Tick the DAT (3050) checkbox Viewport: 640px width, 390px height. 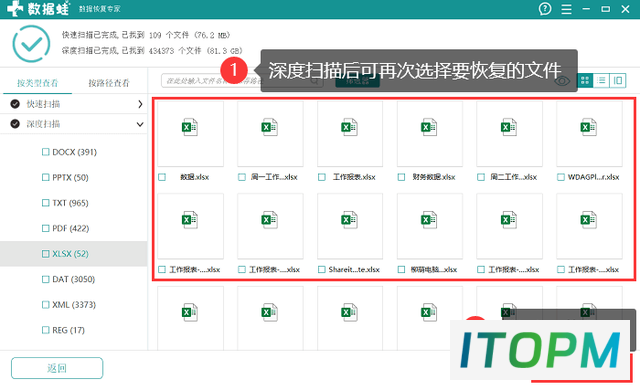[x=46, y=279]
